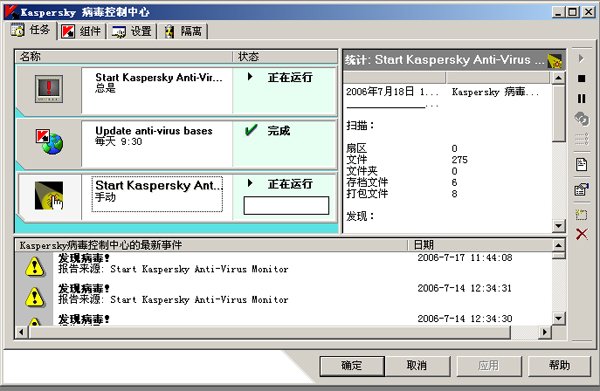
Task: Click the report document icon in right toolbar
Action: point(581,165)
